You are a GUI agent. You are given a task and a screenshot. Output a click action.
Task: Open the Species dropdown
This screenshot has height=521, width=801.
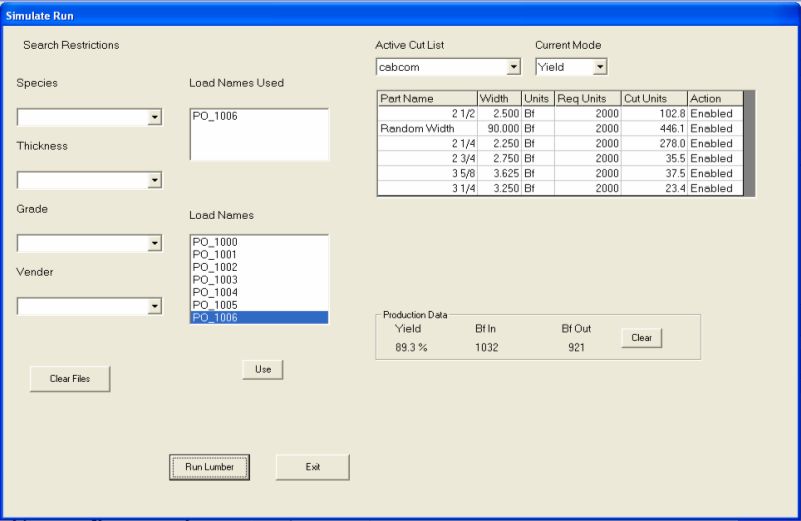[154, 117]
